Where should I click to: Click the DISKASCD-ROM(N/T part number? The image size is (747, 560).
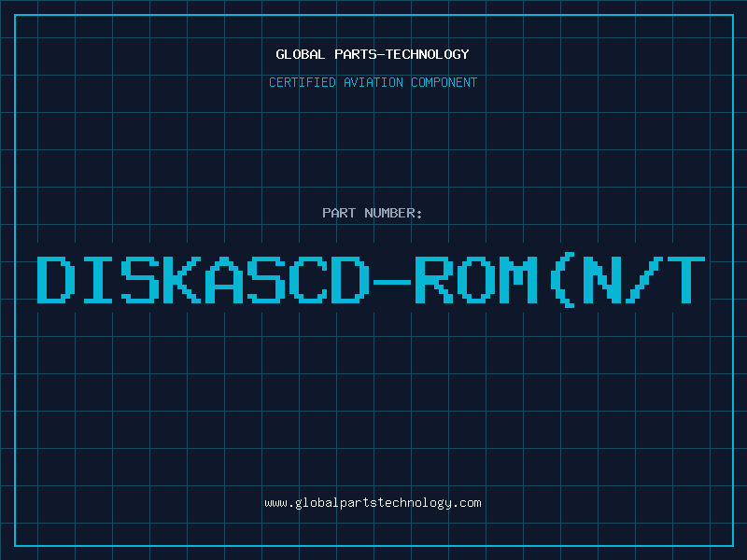click(x=371, y=279)
